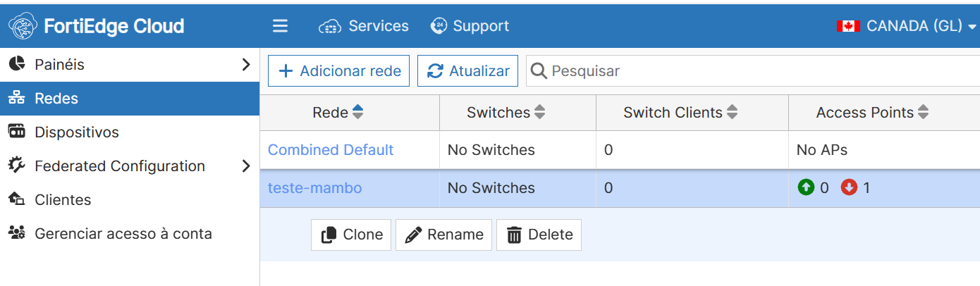980x286 pixels.
Task: Click the green up-arrow AP status icon
Action: pyautogui.click(x=806, y=188)
